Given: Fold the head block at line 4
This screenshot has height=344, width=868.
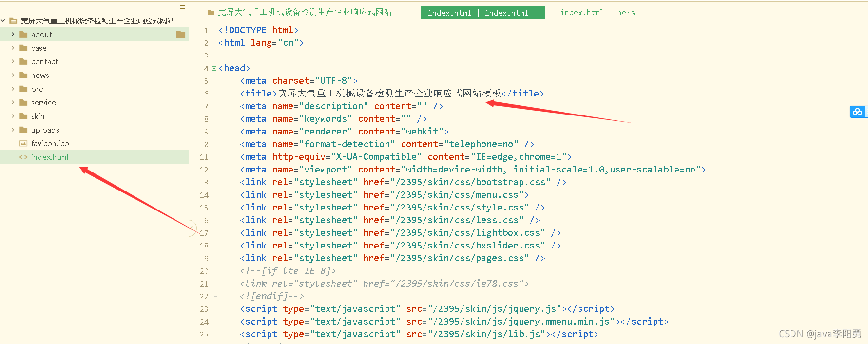Looking at the screenshot, I should tap(214, 69).
